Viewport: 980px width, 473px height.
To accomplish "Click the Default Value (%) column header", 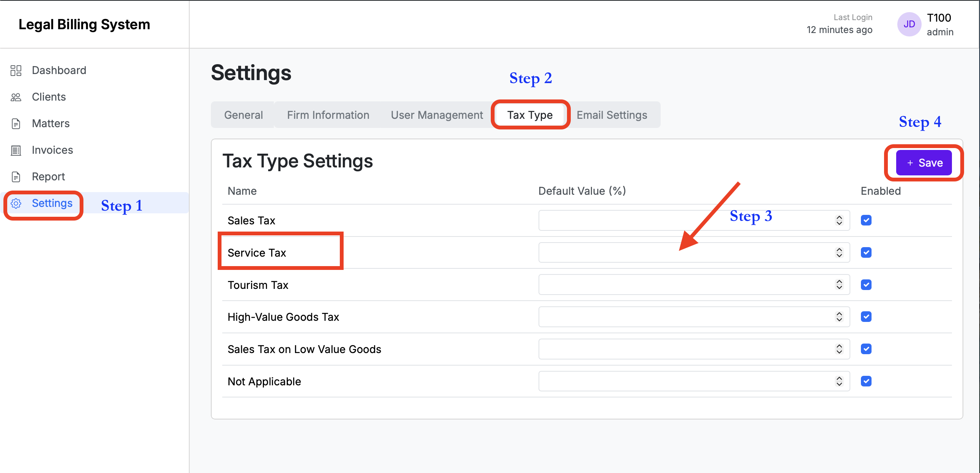I will pos(582,191).
